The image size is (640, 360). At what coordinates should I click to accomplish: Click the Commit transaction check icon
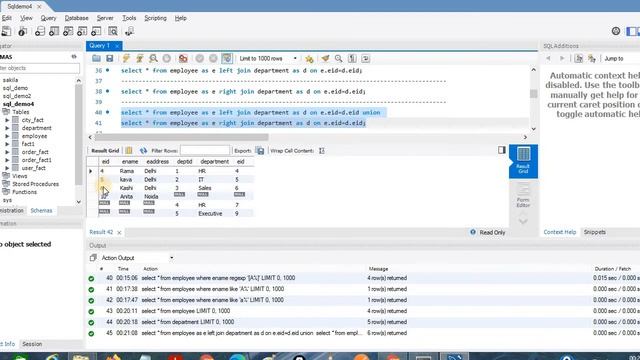(x=200, y=58)
